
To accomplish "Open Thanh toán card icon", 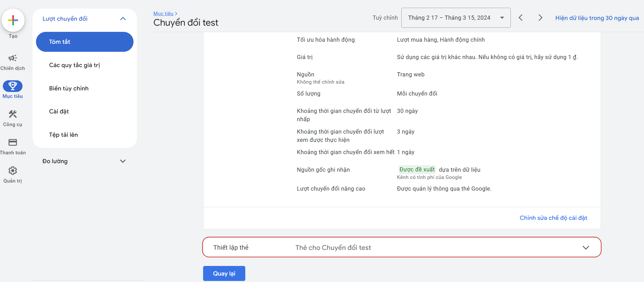I will tap(12, 142).
